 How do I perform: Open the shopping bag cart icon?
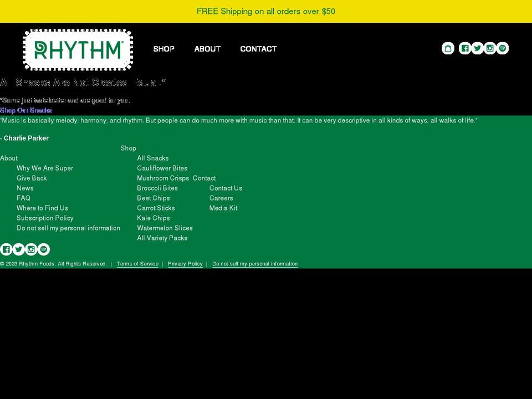coord(448,48)
